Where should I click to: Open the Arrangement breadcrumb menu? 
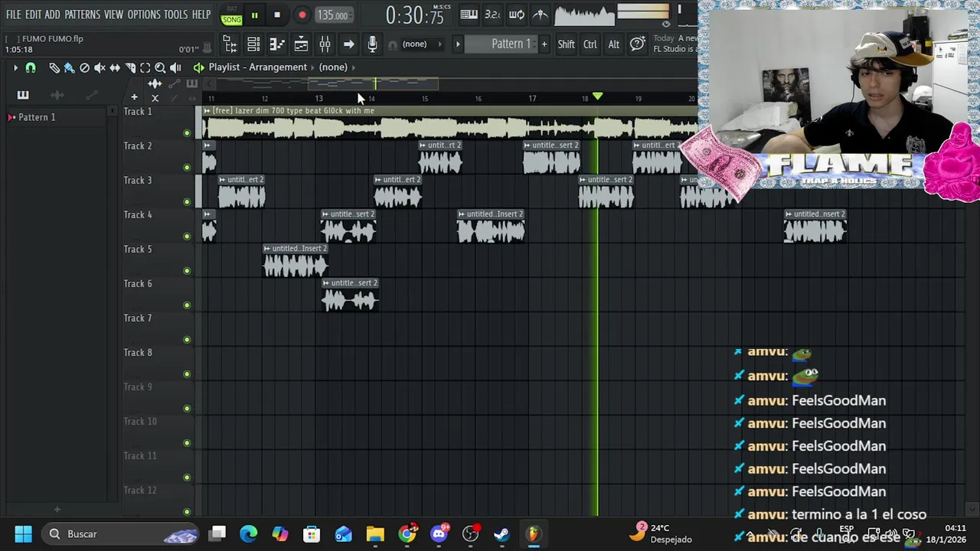279,67
